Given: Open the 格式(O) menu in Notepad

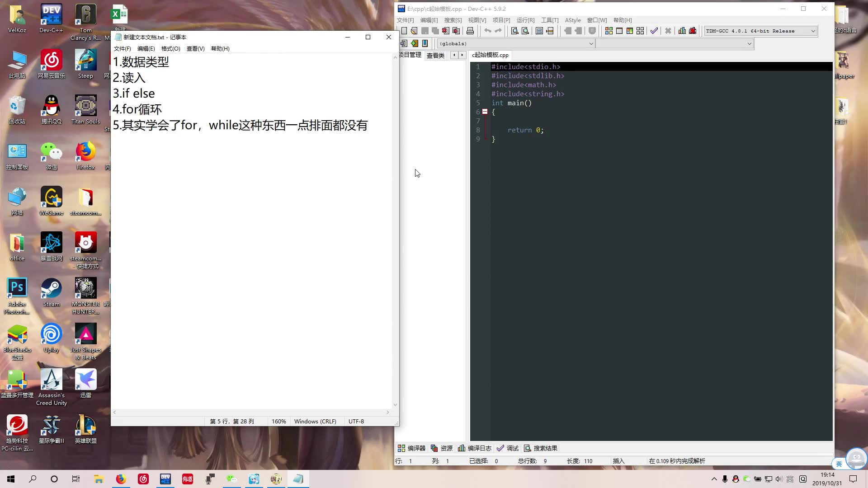Looking at the screenshot, I should [170, 48].
